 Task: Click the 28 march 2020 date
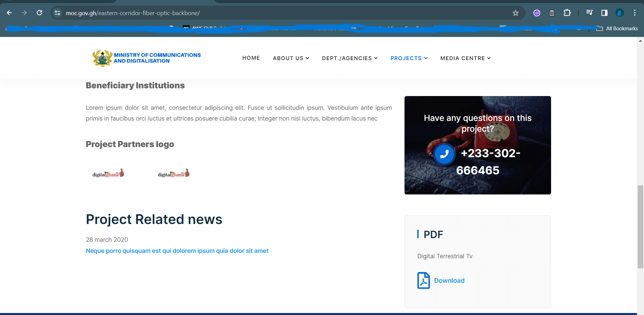point(107,240)
